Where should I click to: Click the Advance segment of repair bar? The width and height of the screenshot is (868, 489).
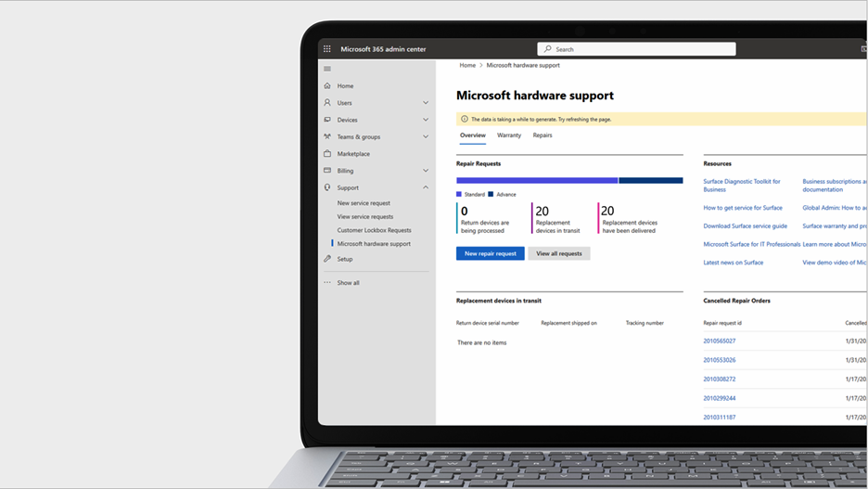pyautogui.click(x=651, y=181)
